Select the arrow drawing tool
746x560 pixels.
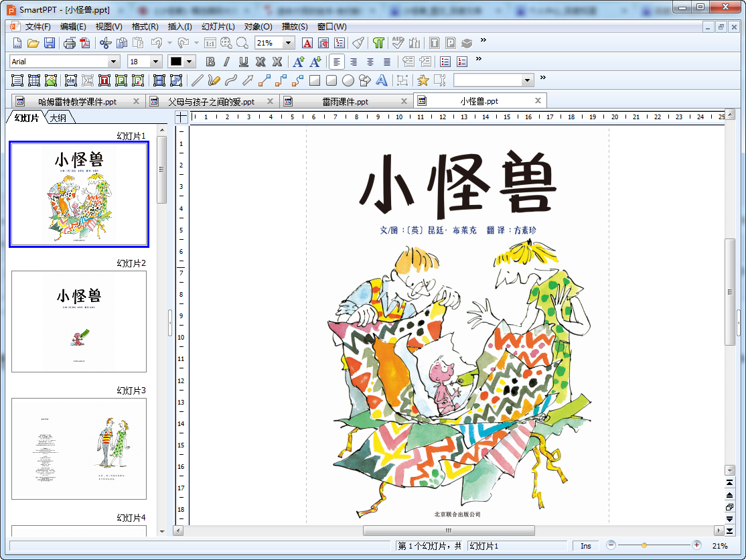(x=247, y=80)
